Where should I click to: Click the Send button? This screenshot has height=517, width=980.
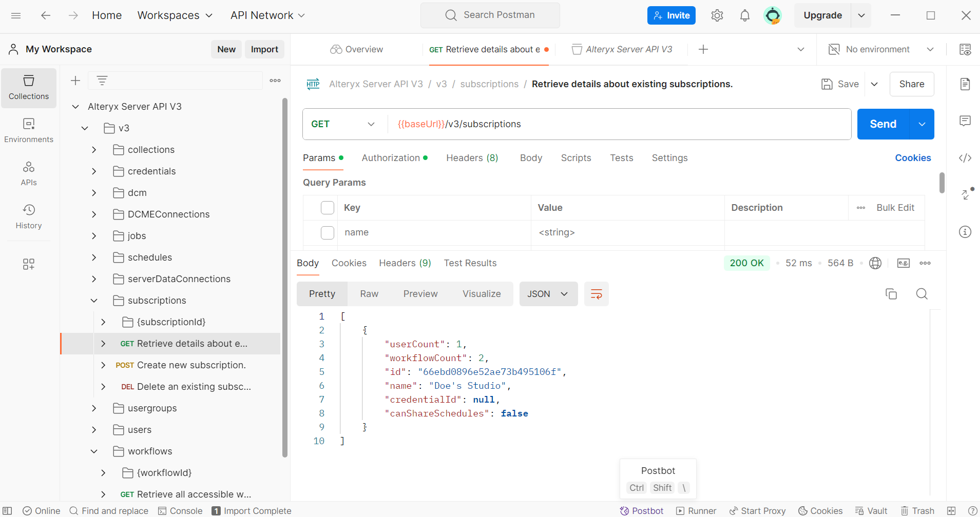click(882, 124)
